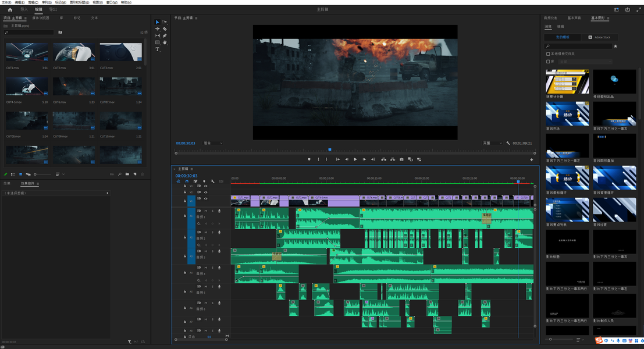644x349 pixels.
Task: Mute audio track A2
Action: coord(206,232)
